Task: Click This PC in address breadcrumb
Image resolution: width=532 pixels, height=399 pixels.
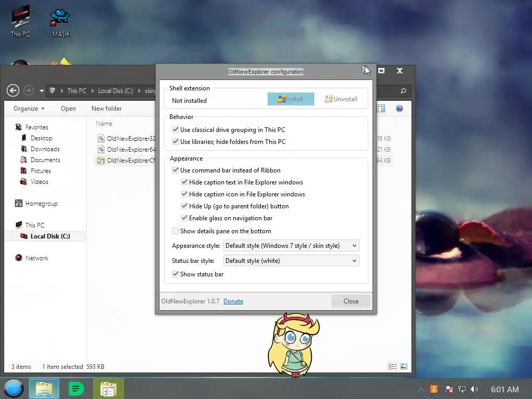Action: [77, 91]
